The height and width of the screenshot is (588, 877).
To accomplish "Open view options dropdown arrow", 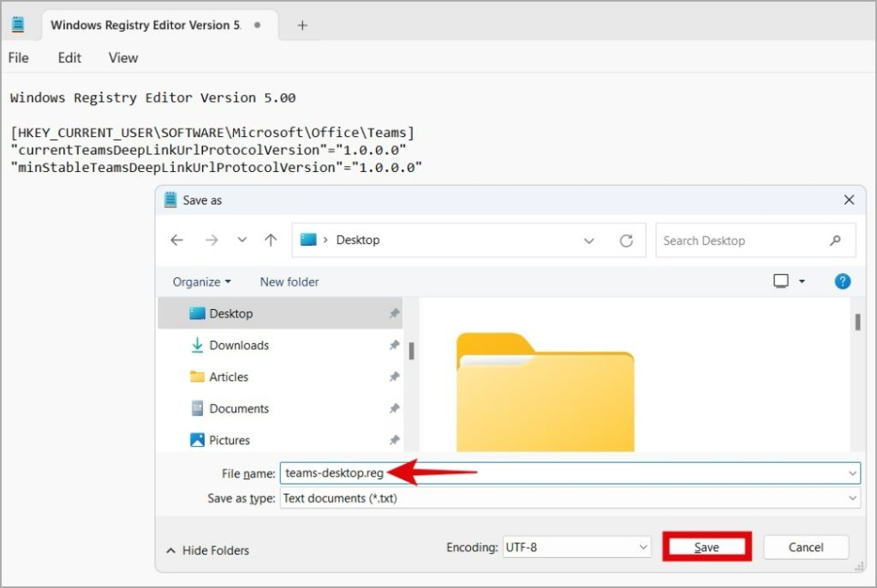I will (x=802, y=281).
